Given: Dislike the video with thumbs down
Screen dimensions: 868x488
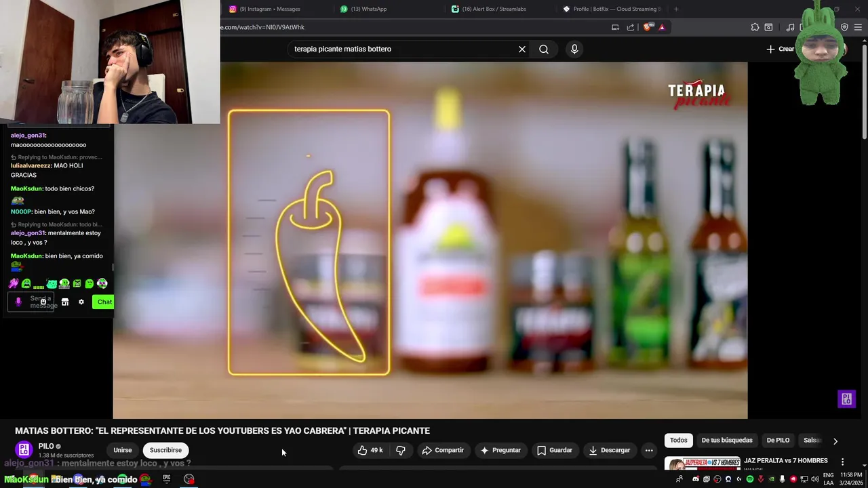Looking at the screenshot, I should (401, 450).
